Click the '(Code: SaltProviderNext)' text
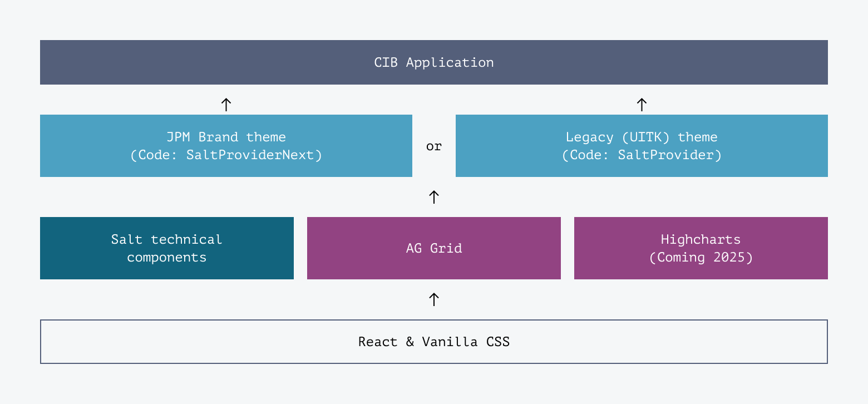 226,155
